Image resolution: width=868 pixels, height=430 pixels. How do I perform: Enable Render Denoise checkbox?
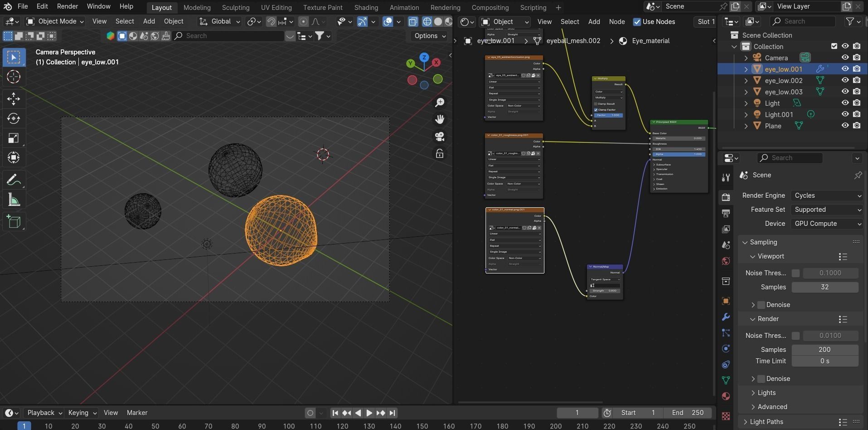(761, 379)
